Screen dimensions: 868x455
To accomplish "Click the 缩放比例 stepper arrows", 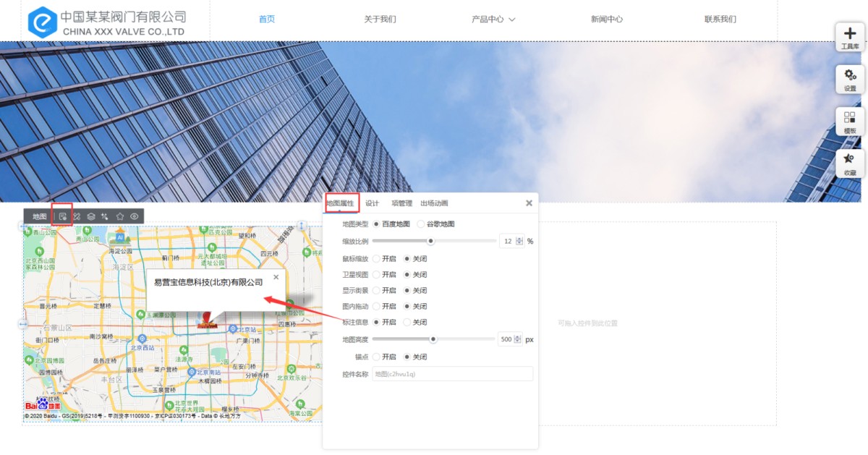I will 519,242.
